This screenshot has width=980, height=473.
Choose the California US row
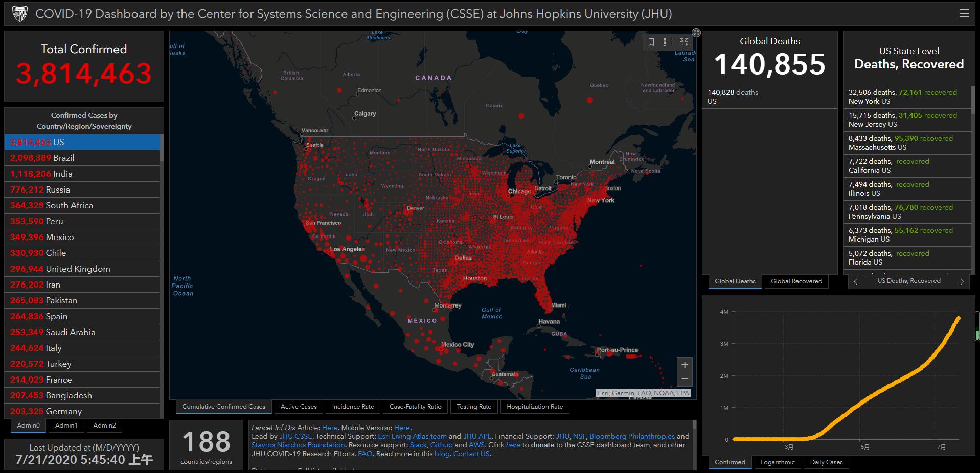pos(907,165)
